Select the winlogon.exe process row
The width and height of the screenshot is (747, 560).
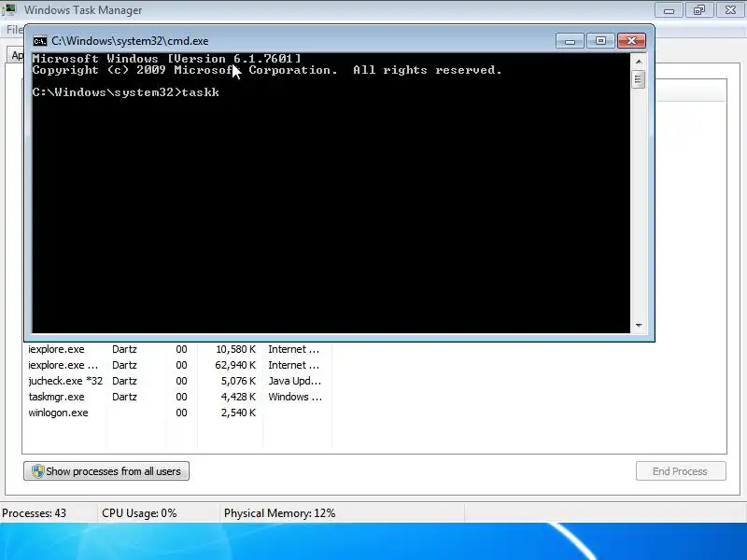tap(176, 413)
